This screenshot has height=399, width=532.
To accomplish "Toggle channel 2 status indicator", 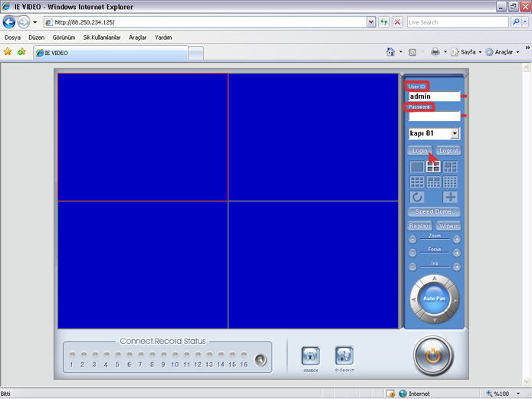I will (84, 355).
